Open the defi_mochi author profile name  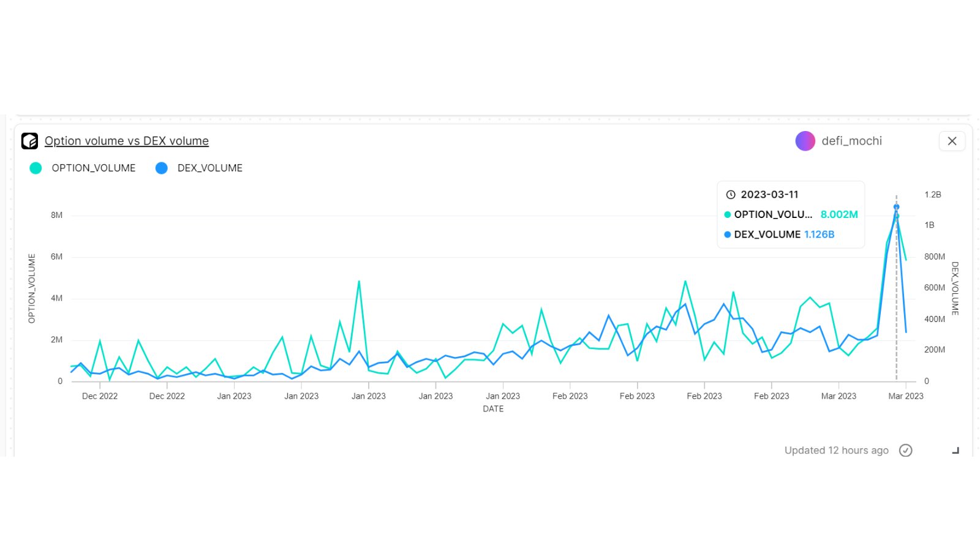tap(851, 141)
